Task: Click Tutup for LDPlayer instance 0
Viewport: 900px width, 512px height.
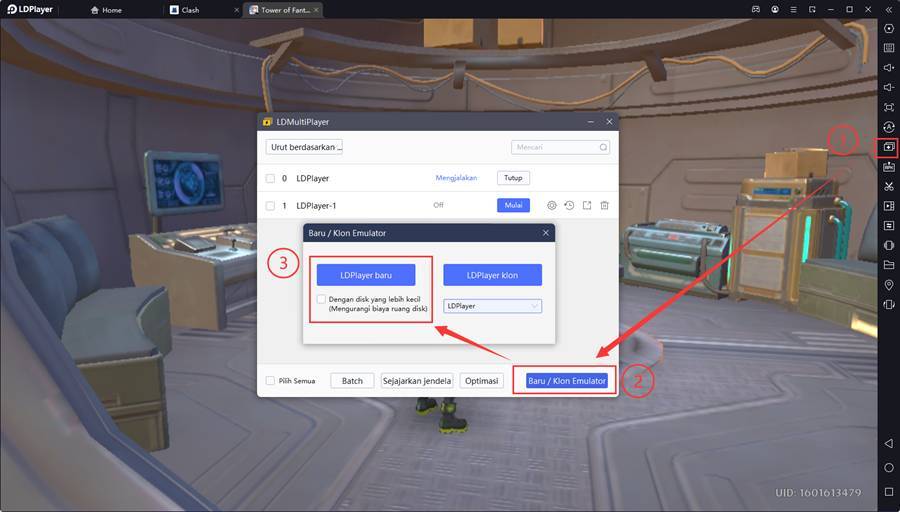Action: pos(513,178)
